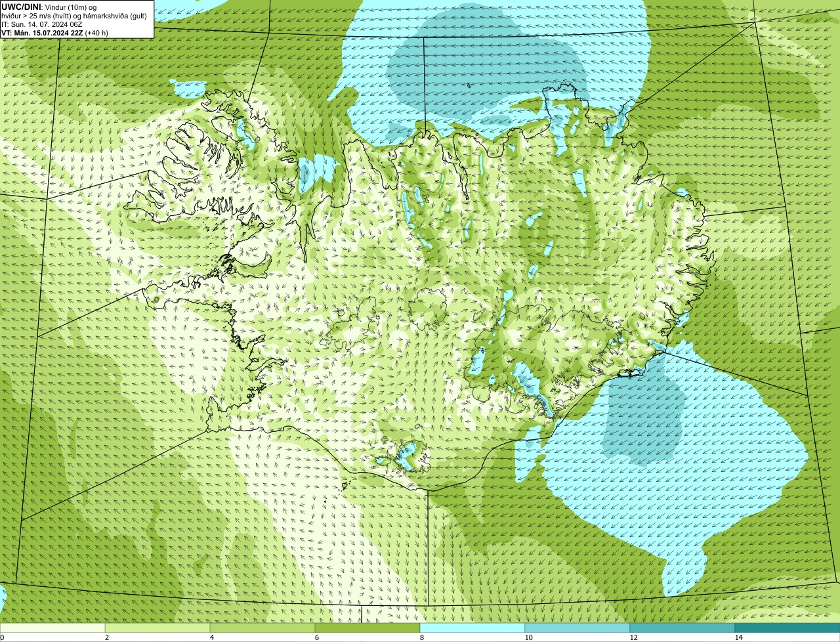The width and height of the screenshot is (840, 642).
Task: Click the 'hviður > 25 m/s (hvítt)' line
Action: click(75, 15)
